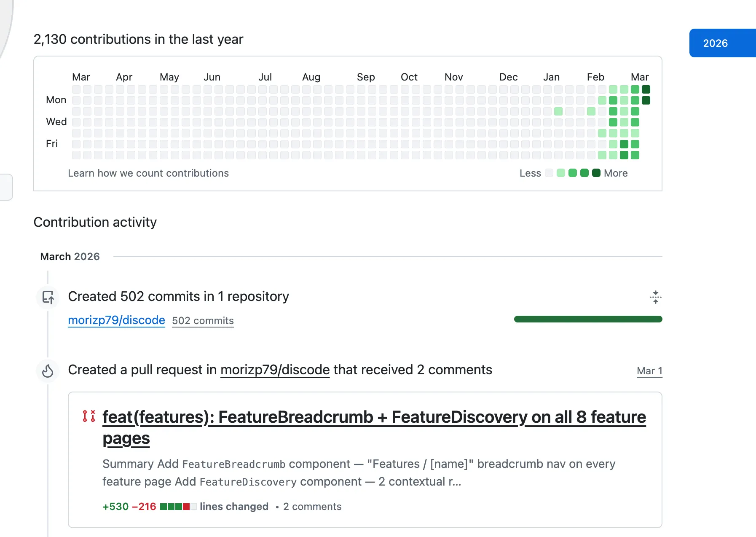The width and height of the screenshot is (756, 537).
Task: Click the 'Nov' month label in the graph
Action: [453, 77]
